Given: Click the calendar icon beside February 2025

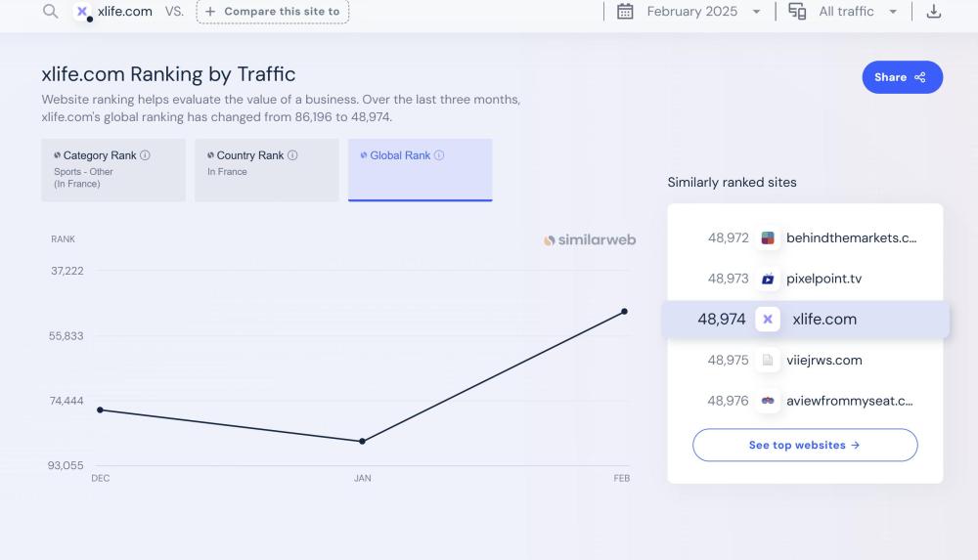Looking at the screenshot, I should tap(625, 12).
